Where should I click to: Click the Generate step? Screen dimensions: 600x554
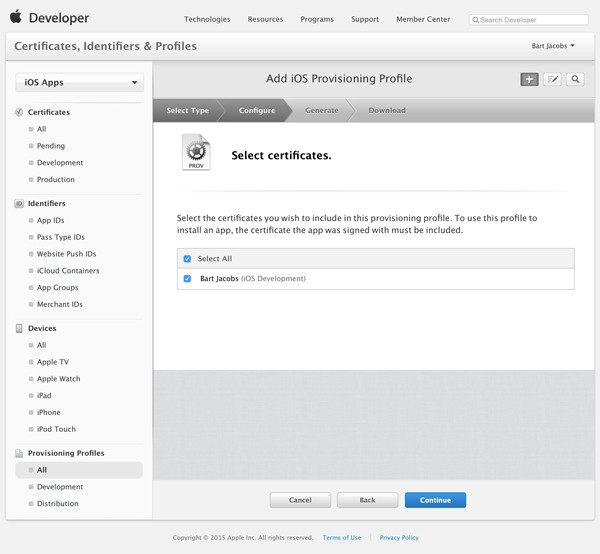coord(321,110)
